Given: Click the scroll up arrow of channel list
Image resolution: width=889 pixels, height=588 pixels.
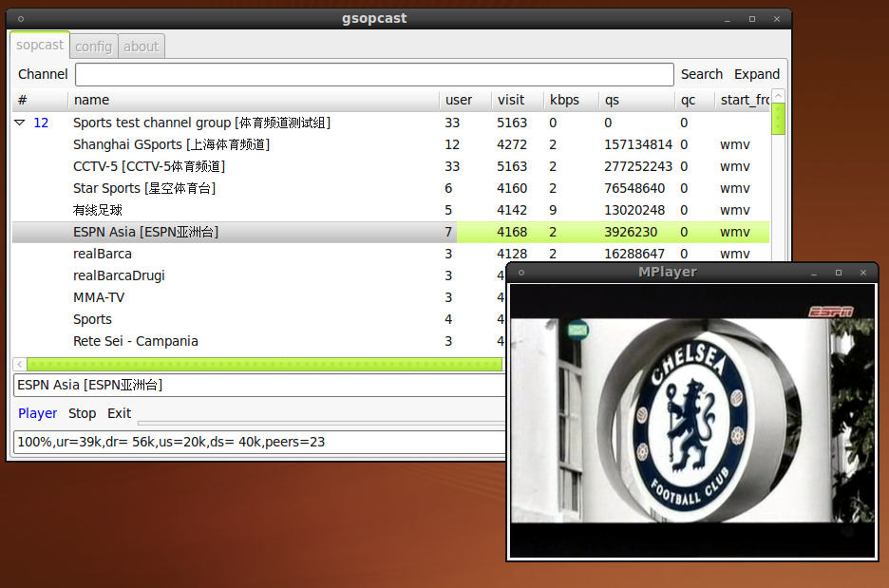Looking at the screenshot, I should click(x=779, y=96).
